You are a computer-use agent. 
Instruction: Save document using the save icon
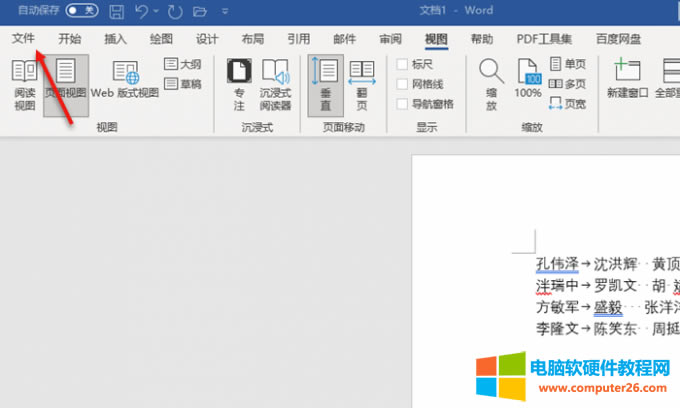(x=117, y=12)
